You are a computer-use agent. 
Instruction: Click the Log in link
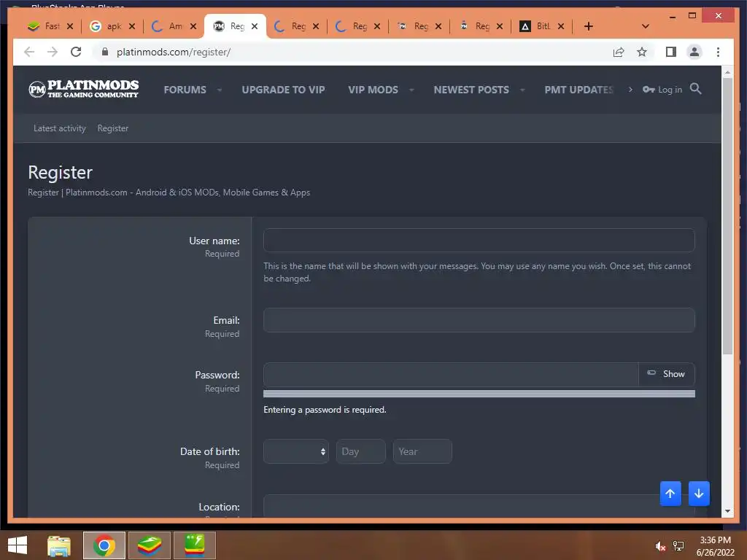point(662,90)
